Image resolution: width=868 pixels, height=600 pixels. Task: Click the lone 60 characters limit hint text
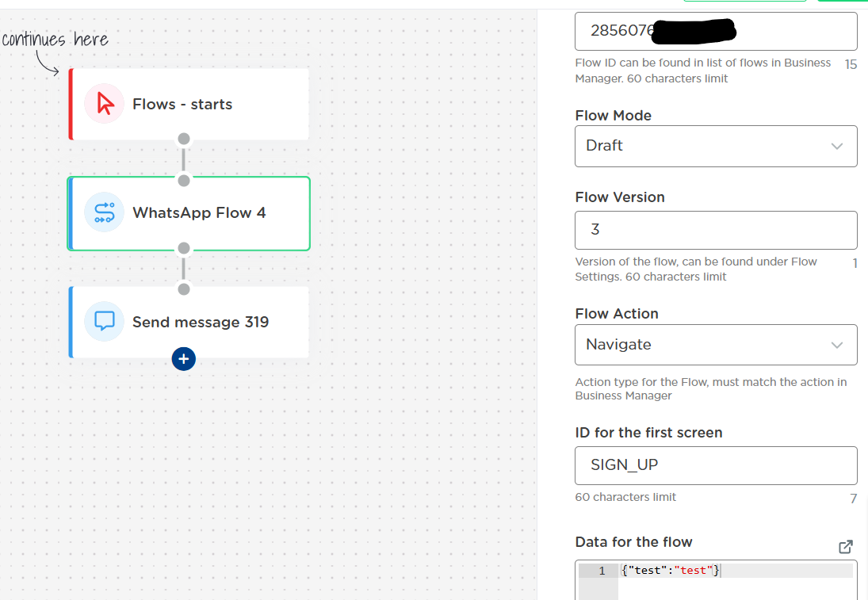pos(625,497)
